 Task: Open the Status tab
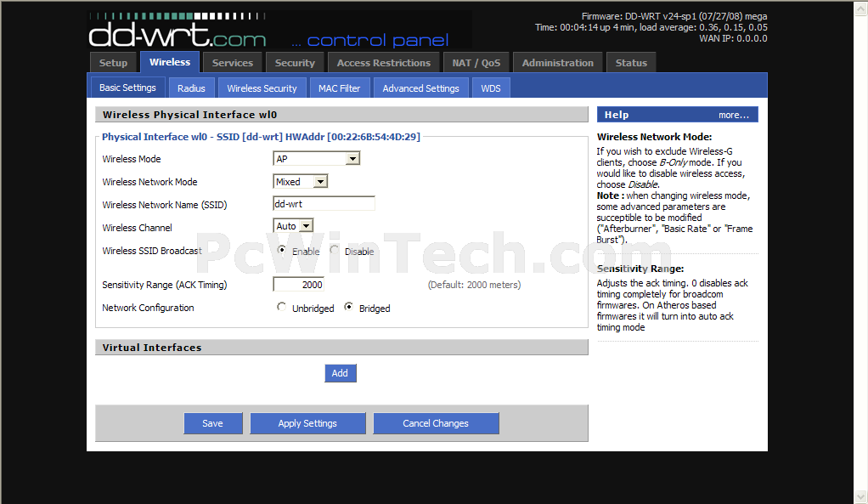pyautogui.click(x=631, y=63)
